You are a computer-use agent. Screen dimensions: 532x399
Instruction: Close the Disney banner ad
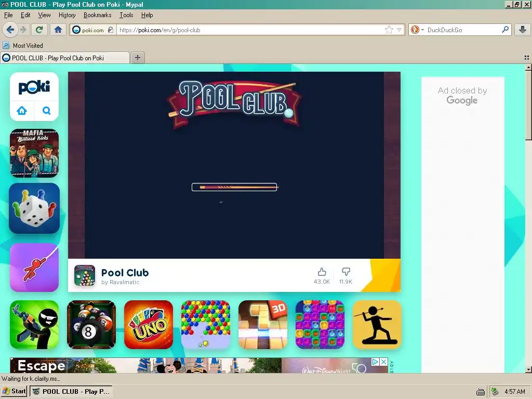pos(383,362)
